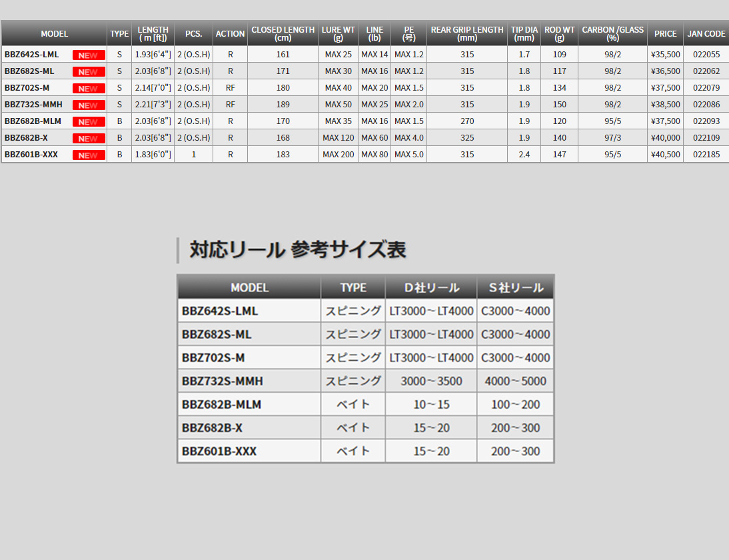Click the price ¥35,500
Viewport: 729px width, 560px height.
point(665,55)
